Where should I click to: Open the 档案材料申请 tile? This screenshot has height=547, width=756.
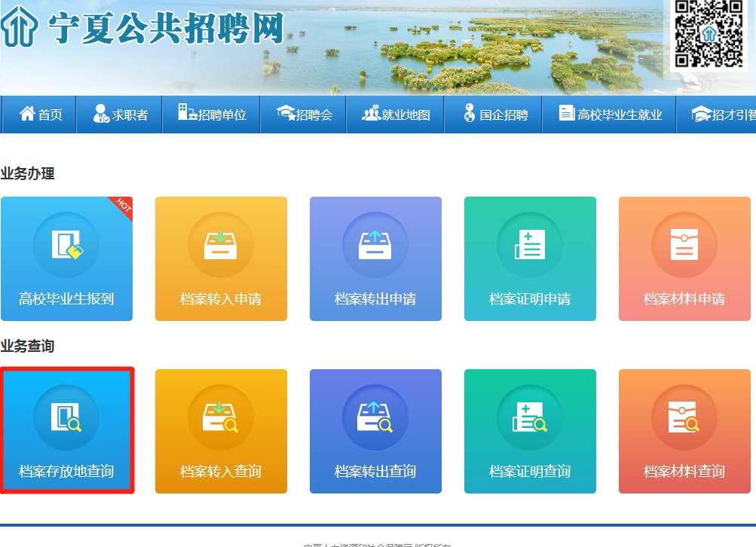click(x=684, y=258)
